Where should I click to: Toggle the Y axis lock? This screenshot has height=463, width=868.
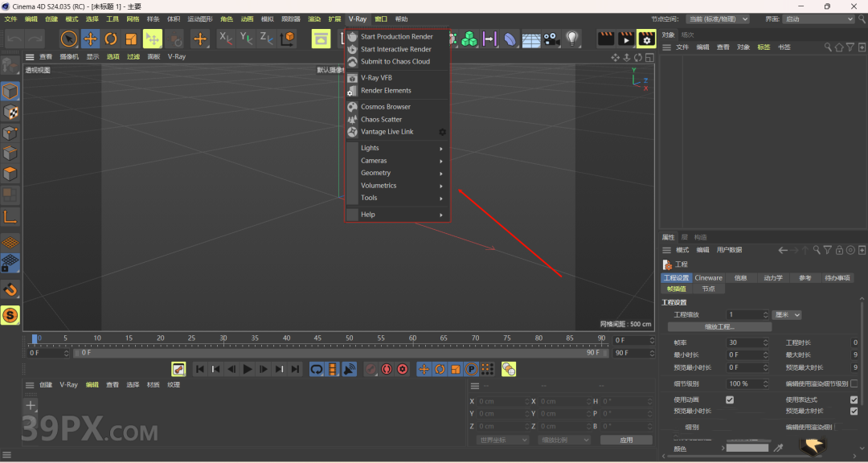(246, 39)
